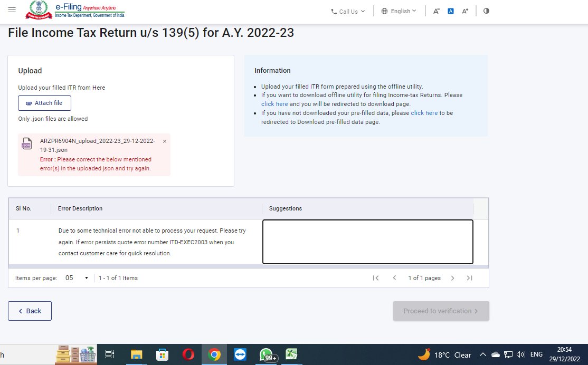Viewport: 588px width, 365px height.
Task: Click the OneDrive cloud tray icon
Action: [x=496, y=354]
